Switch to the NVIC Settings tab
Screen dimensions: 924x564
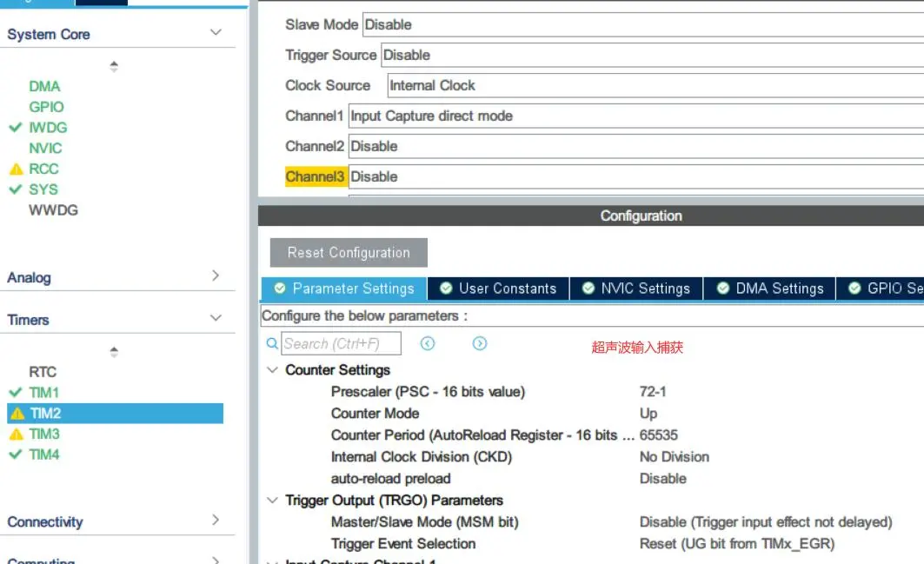pos(636,289)
